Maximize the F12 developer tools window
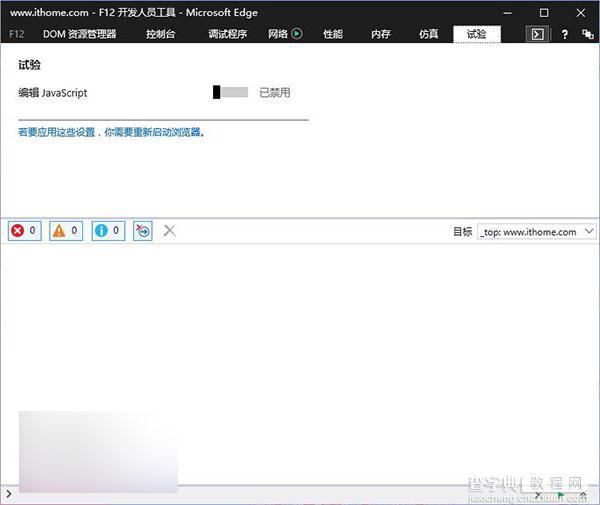 coord(544,13)
